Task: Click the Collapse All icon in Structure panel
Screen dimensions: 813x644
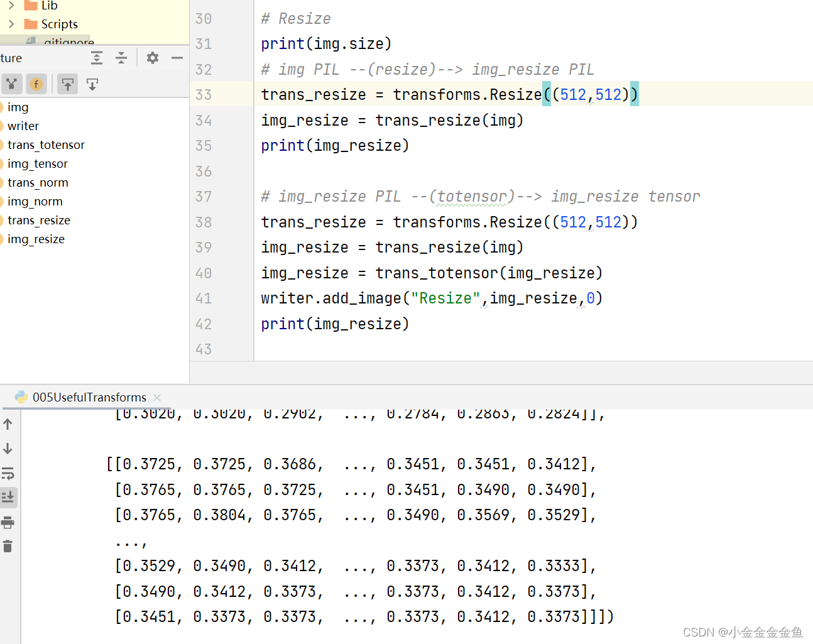Action: pyautogui.click(x=121, y=58)
